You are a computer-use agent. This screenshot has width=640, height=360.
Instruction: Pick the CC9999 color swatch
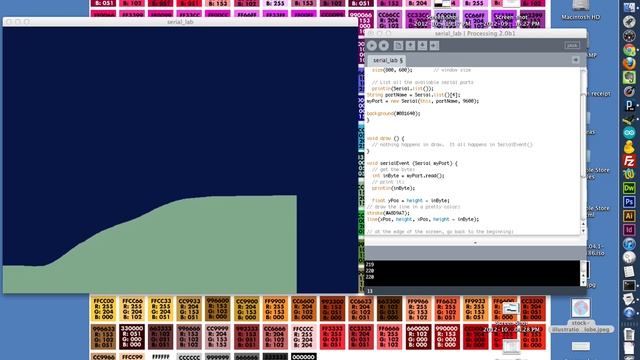coord(218,337)
